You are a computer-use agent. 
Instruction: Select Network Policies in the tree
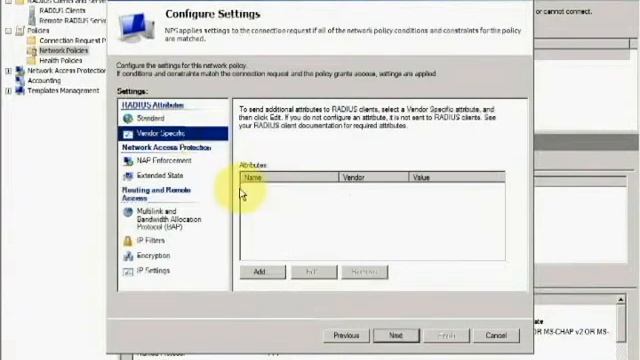pyautogui.click(x=63, y=51)
